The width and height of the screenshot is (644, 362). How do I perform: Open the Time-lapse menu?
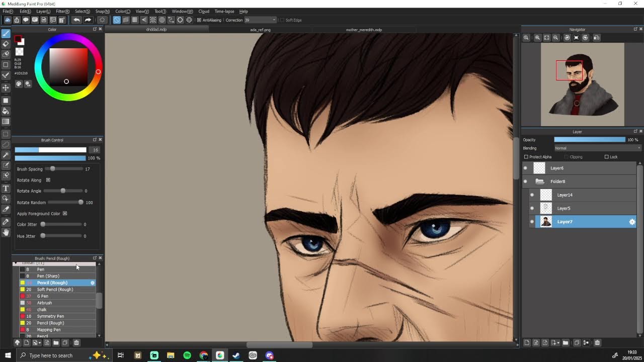coord(224,11)
